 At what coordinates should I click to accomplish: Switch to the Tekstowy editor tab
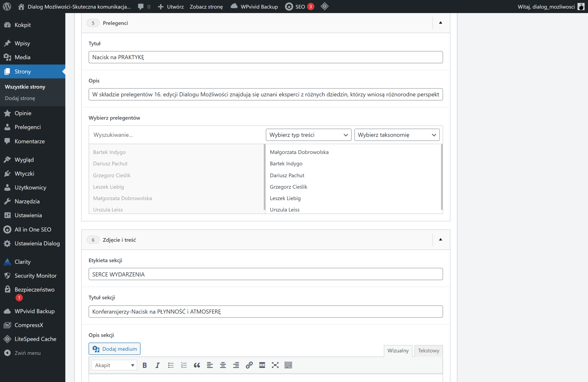point(428,350)
